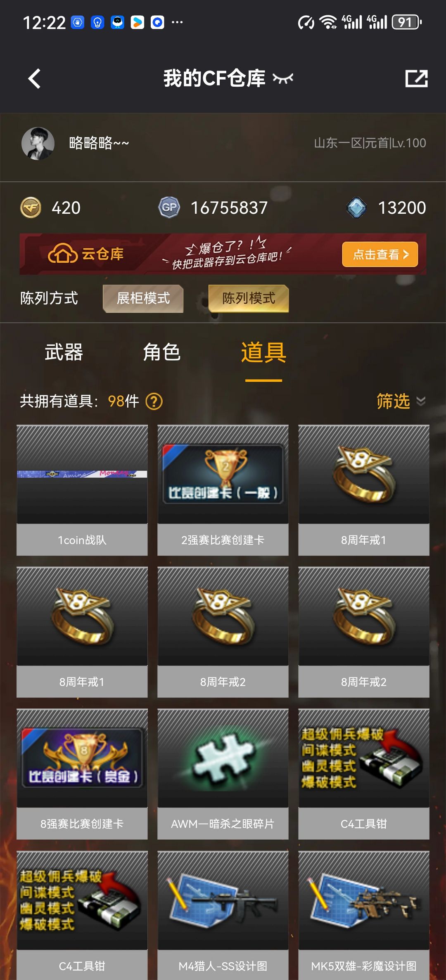Tap the GP currency icon
Image resolution: width=446 pixels, height=980 pixels.
(x=169, y=208)
